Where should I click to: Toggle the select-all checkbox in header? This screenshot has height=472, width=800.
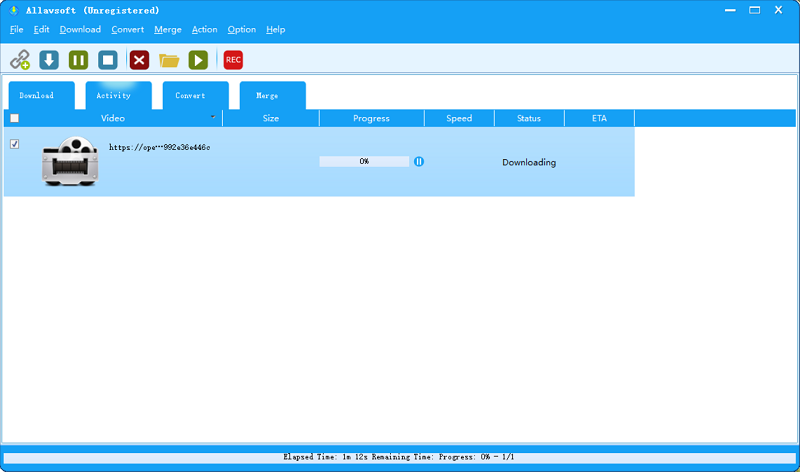[15, 118]
